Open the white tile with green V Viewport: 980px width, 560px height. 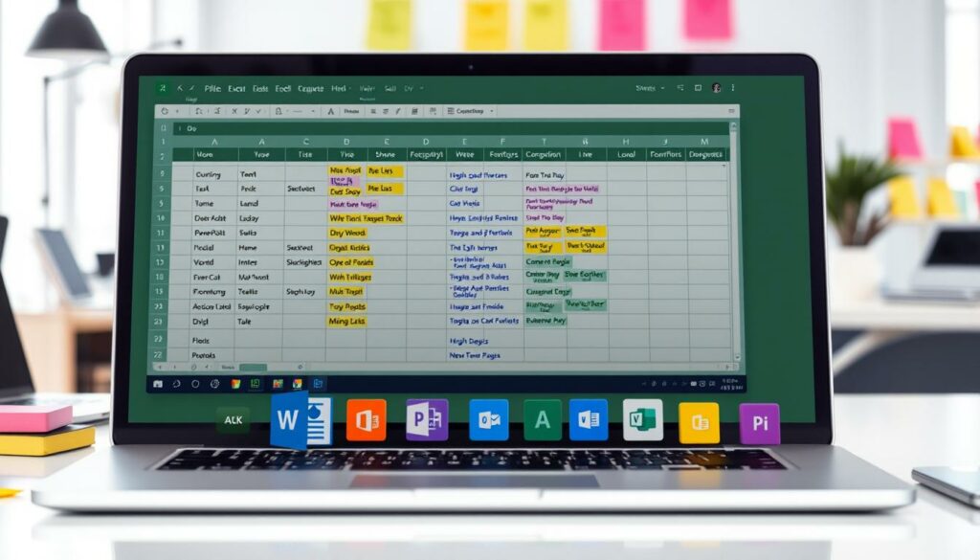tap(643, 420)
